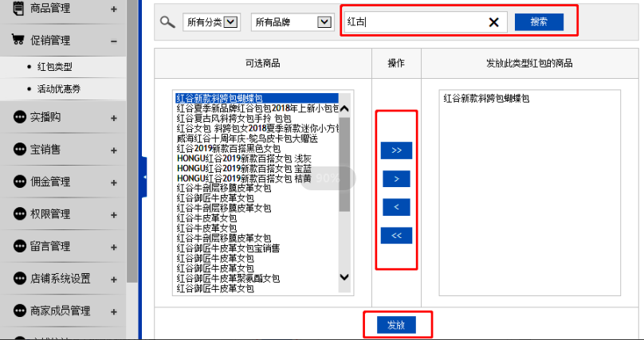Image resolution: width=644 pixels, height=340 pixels.
Task: Click the product list scrollbar down arrow
Action: pyautogui.click(x=344, y=277)
